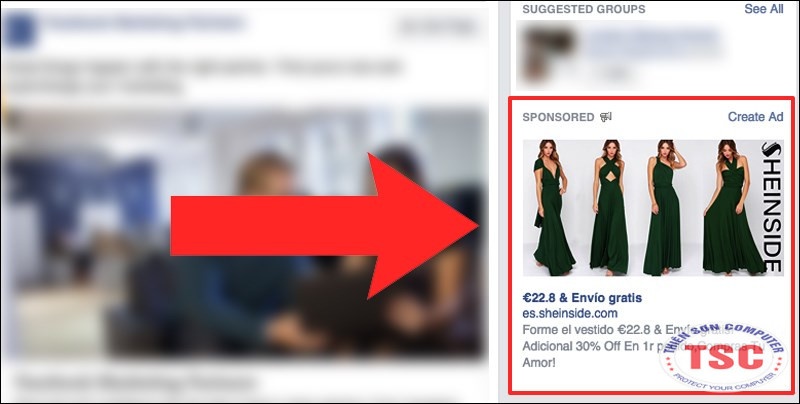This screenshot has width=800, height=404.
Task: Open the blurred suggested group thumbnail
Action: click(549, 52)
